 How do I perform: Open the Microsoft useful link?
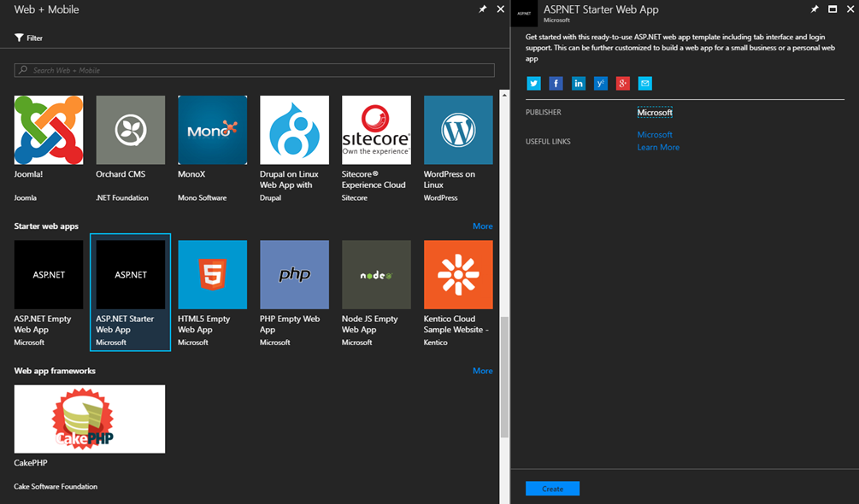(655, 135)
